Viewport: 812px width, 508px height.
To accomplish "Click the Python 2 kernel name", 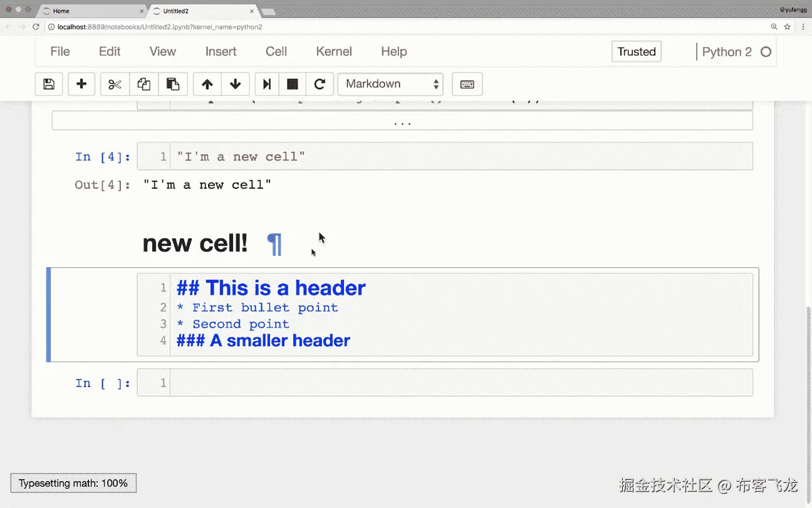I will point(727,52).
